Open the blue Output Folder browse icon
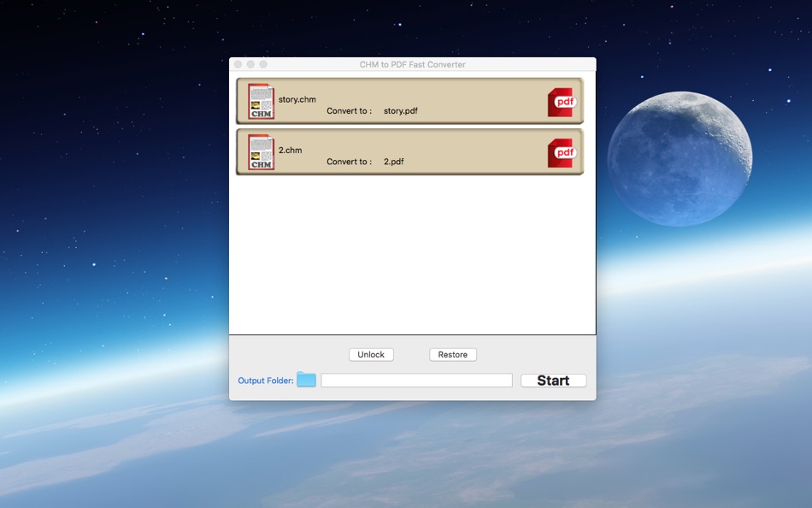 (306, 380)
